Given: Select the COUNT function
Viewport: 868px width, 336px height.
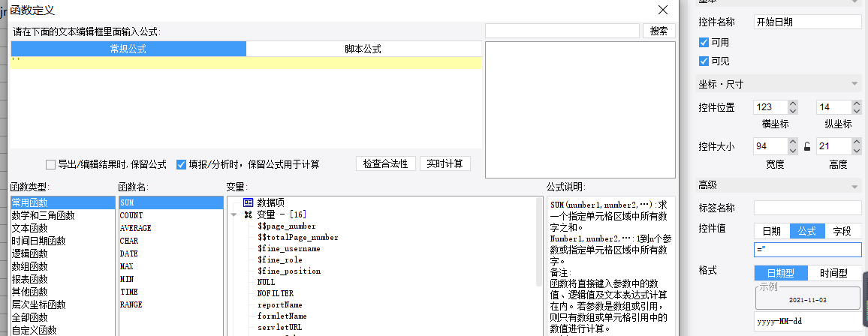Looking at the screenshot, I should pos(171,215).
